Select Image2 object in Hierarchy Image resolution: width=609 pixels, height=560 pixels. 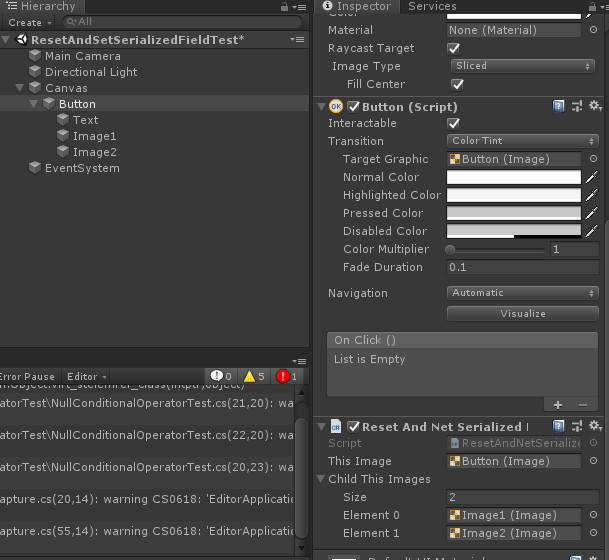pos(95,152)
